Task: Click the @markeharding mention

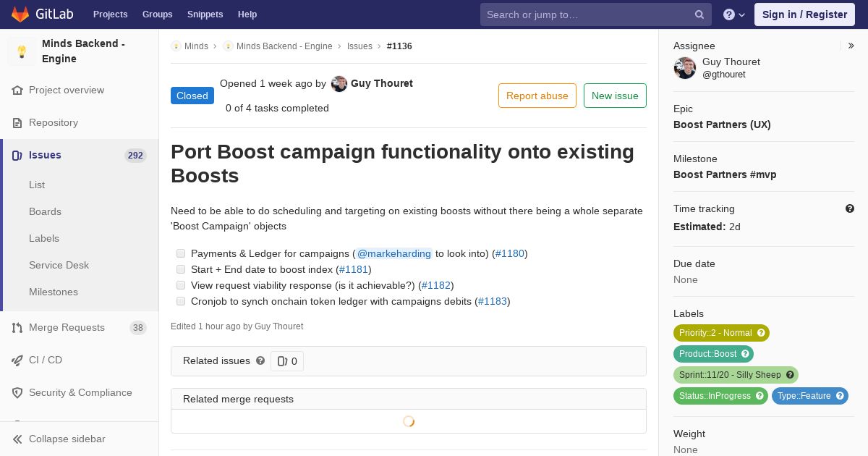Action: tap(394, 253)
